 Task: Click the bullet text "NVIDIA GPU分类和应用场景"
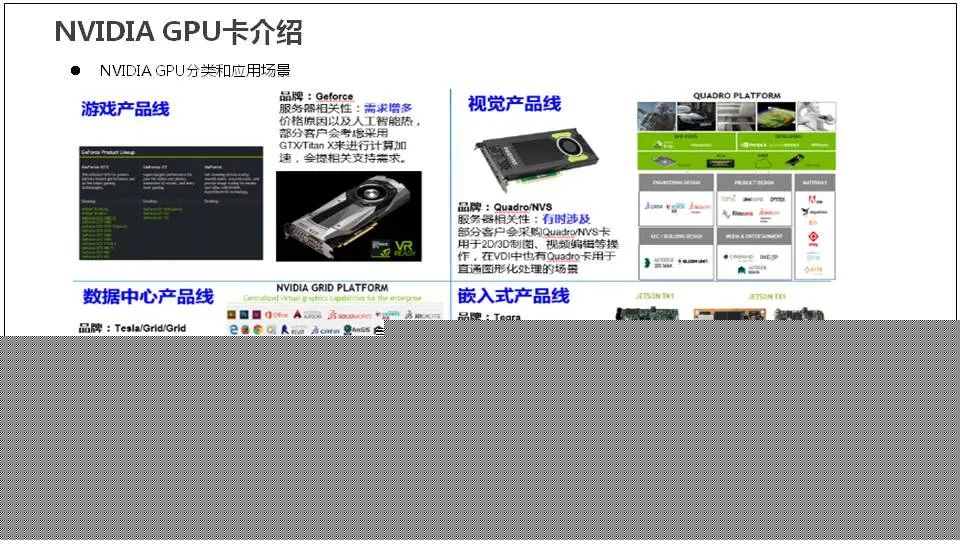195,71
